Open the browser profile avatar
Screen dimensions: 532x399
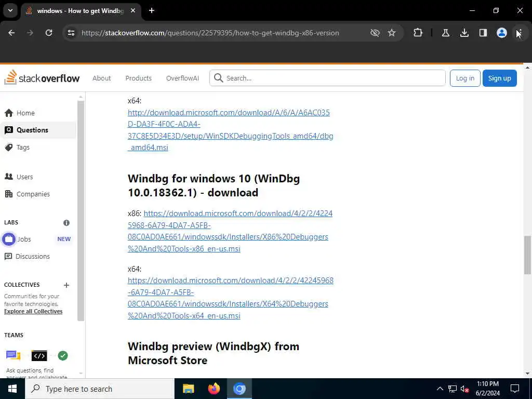[x=502, y=33]
